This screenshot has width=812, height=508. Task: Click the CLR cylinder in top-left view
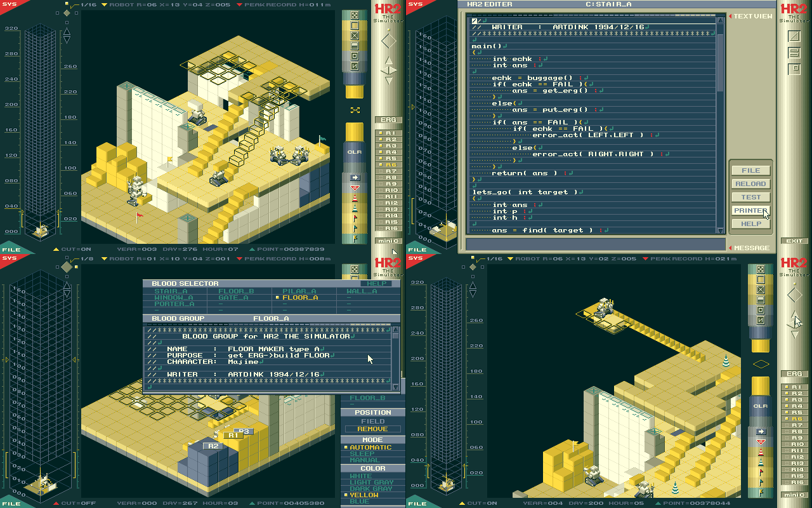coord(355,152)
